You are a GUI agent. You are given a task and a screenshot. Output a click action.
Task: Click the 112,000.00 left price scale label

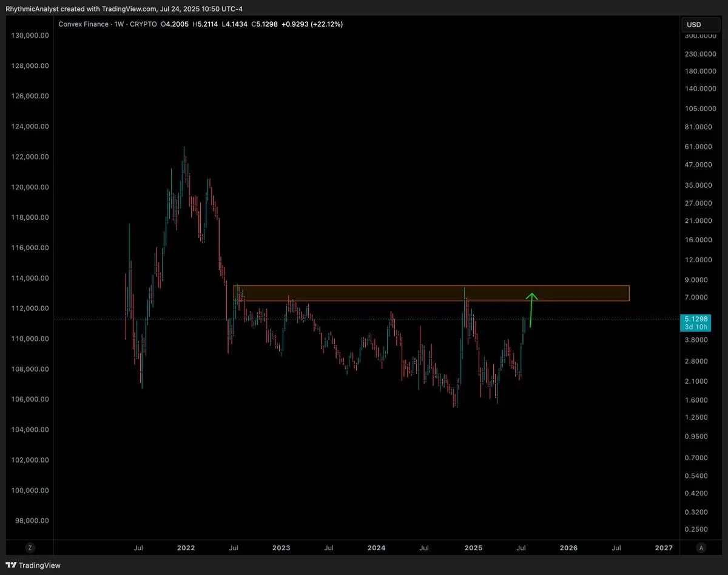click(x=30, y=308)
